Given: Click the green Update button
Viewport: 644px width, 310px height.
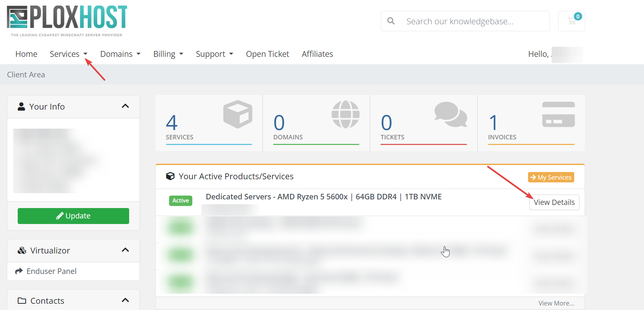Looking at the screenshot, I should [73, 216].
